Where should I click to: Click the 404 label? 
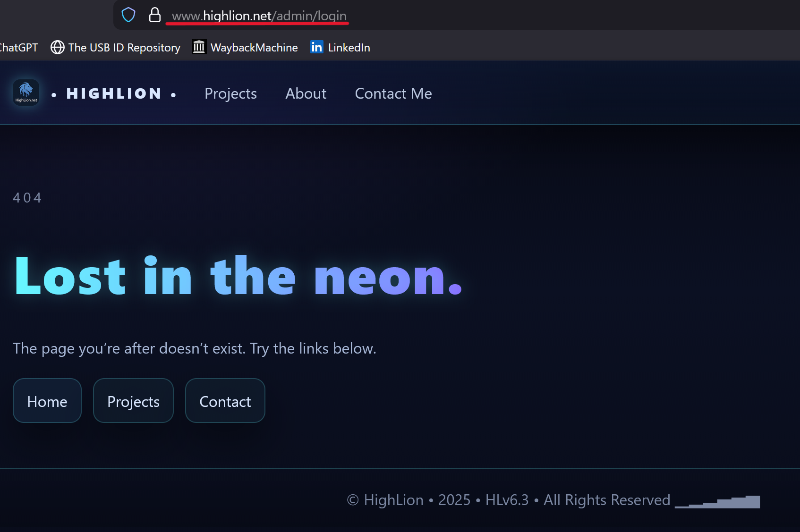point(27,198)
